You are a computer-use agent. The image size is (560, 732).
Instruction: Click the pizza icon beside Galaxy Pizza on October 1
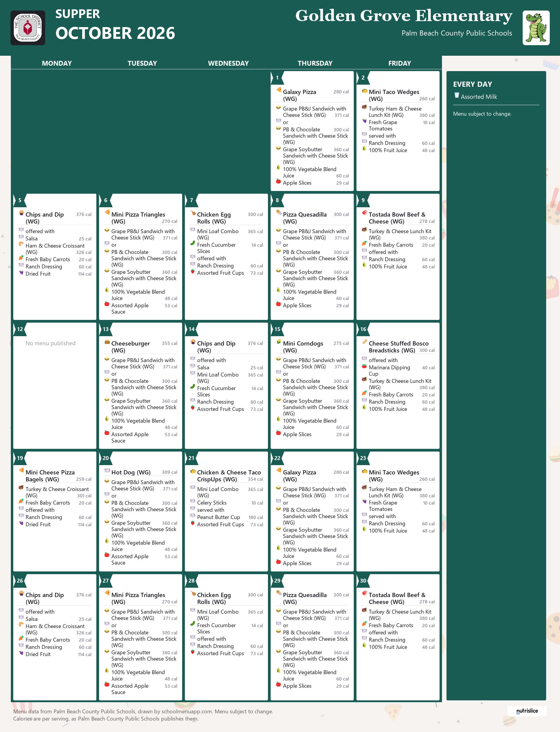[x=279, y=89]
